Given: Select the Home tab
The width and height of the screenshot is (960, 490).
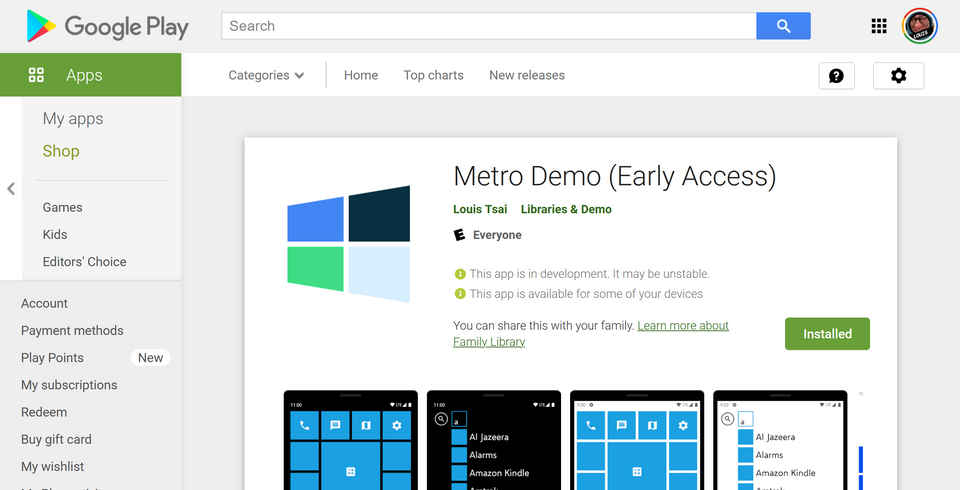Looking at the screenshot, I should 361,75.
